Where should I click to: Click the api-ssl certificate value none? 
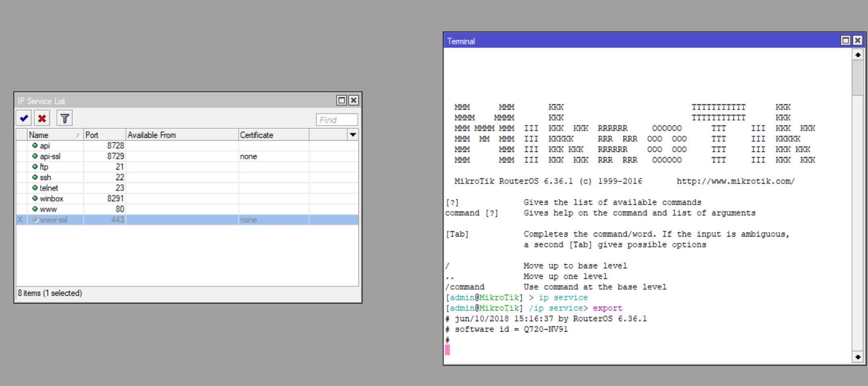click(249, 156)
